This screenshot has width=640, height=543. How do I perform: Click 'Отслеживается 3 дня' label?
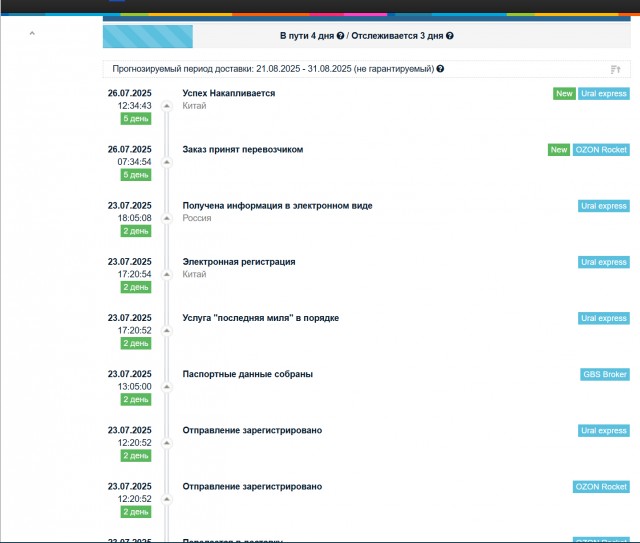(397, 36)
